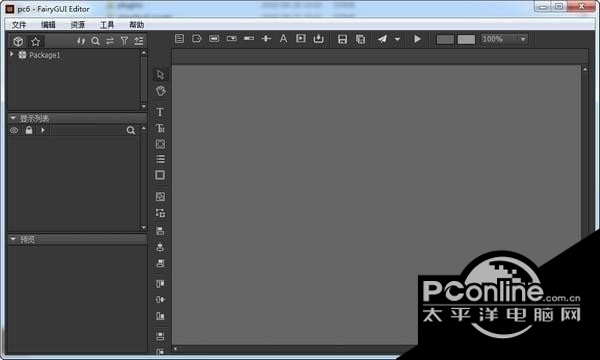Open the 100% zoom dropdown

[504, 39]
